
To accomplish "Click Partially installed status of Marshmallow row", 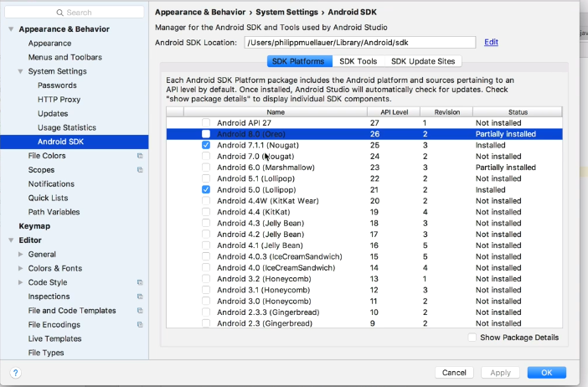I will pos(506,168).
